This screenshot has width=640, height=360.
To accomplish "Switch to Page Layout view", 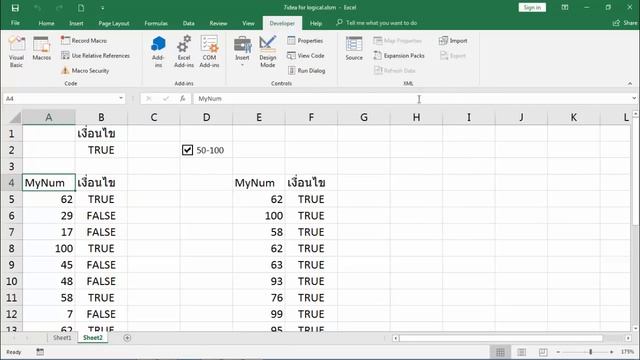I will click(x=521, y=352).
